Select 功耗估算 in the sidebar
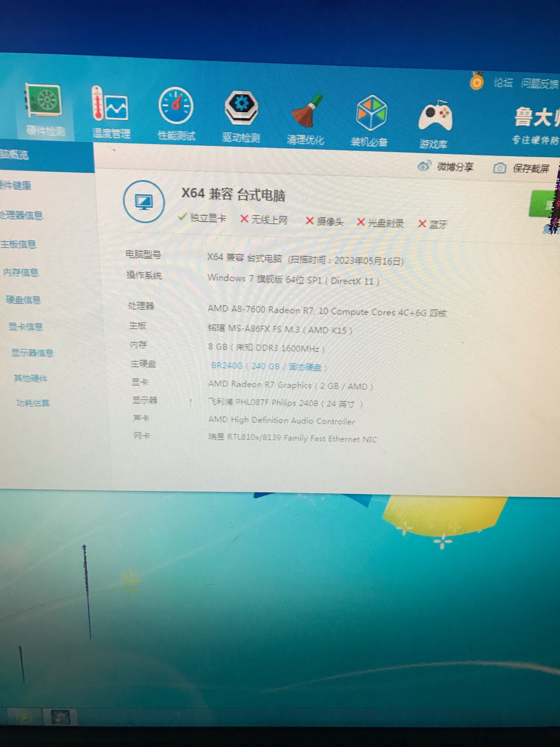 click(x=33, y=403)
